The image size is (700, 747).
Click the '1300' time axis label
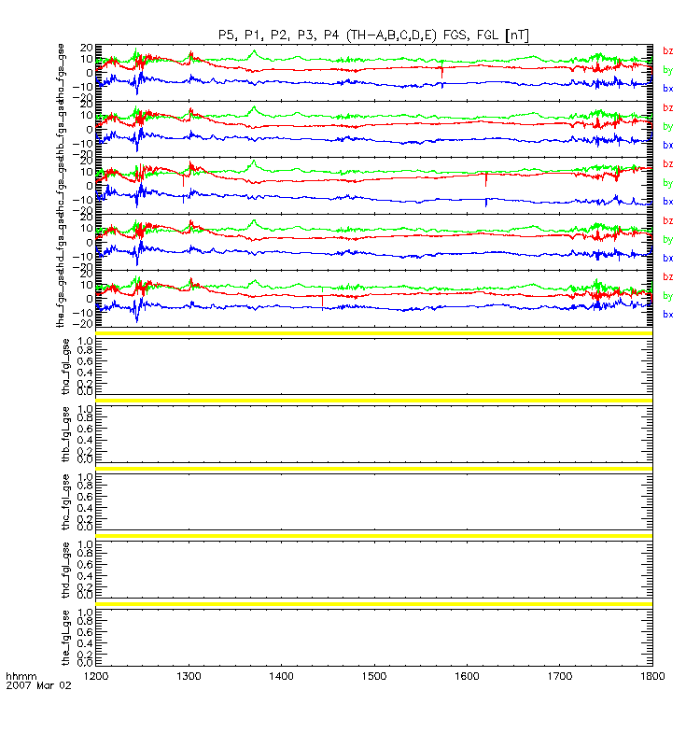coord(189,676)
